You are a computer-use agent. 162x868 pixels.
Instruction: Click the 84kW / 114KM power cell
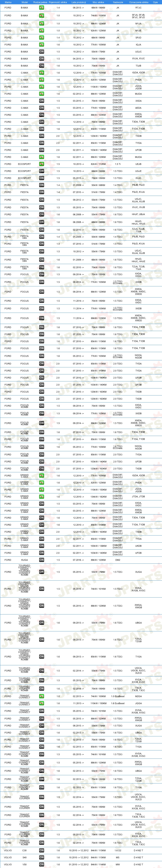point(98,865)
